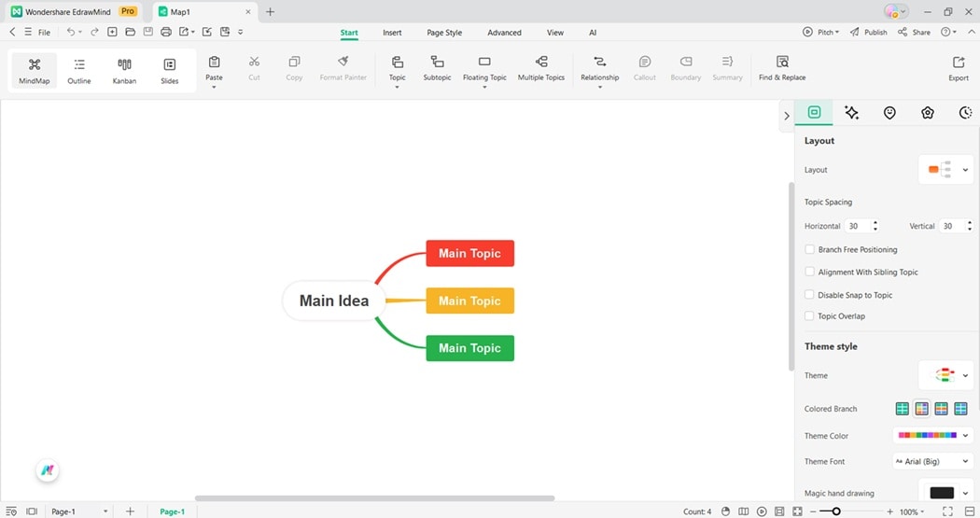Select the third Colored Branch style
Viewport: 980px width, 518px height.
tap(941, 409)
